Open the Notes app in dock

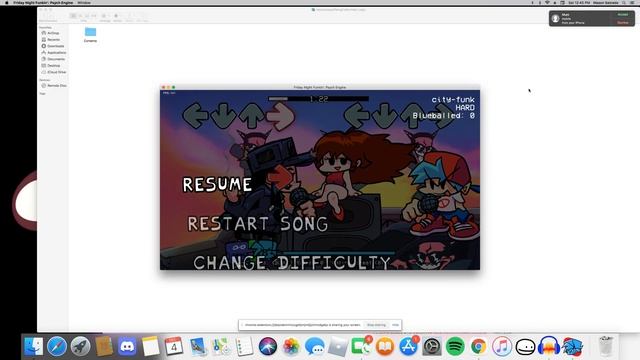(151, 347)
